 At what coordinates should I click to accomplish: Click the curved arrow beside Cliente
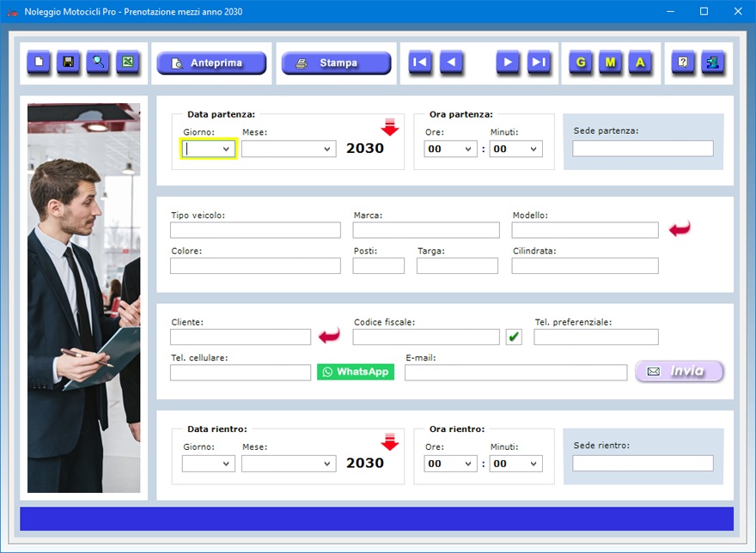coord(329,336)
